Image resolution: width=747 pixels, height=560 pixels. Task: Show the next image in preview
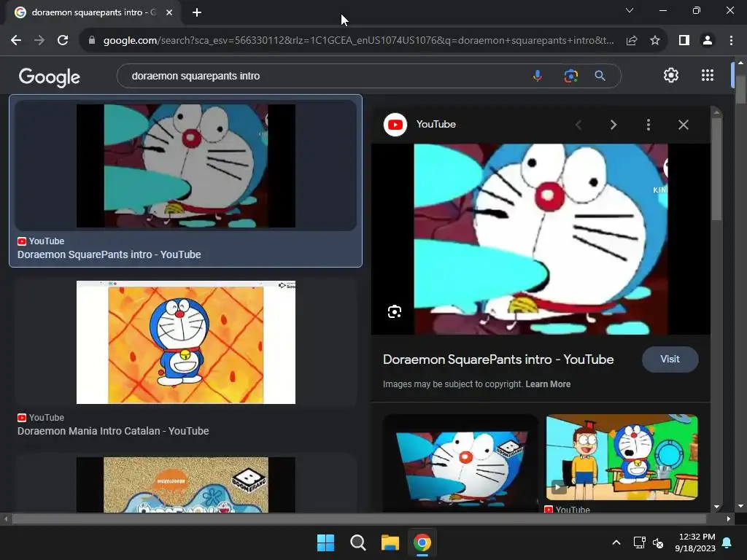[613, 125]
